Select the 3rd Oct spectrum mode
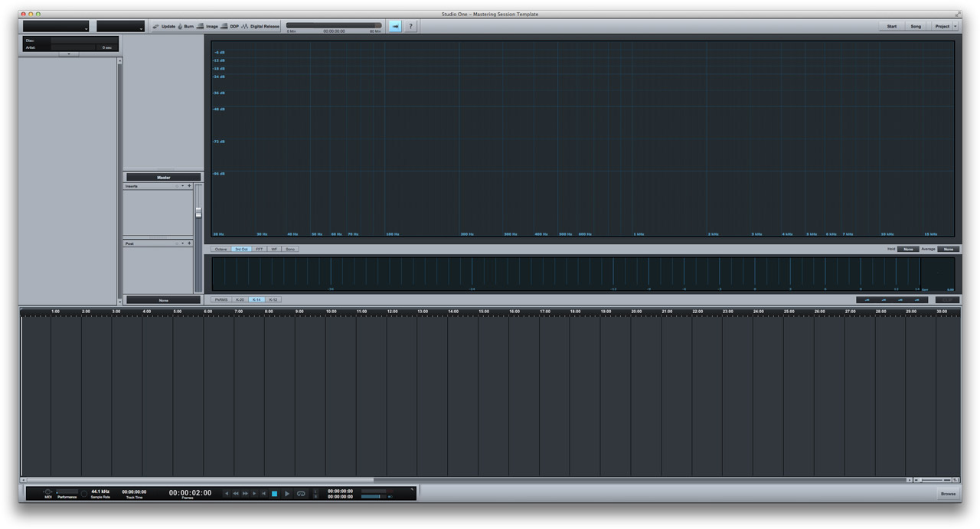Image resolution: width=980 pixels, height=529 pixels. coord(241,249)
